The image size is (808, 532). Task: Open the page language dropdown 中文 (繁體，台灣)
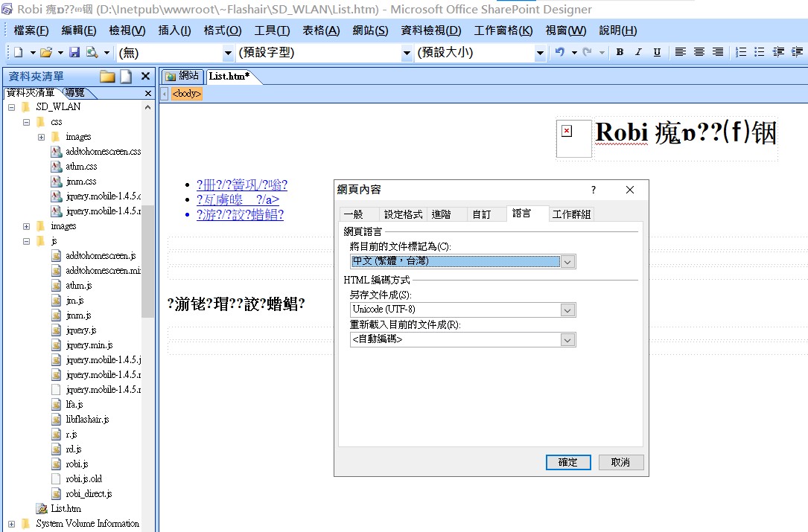[x=567, y=262]
